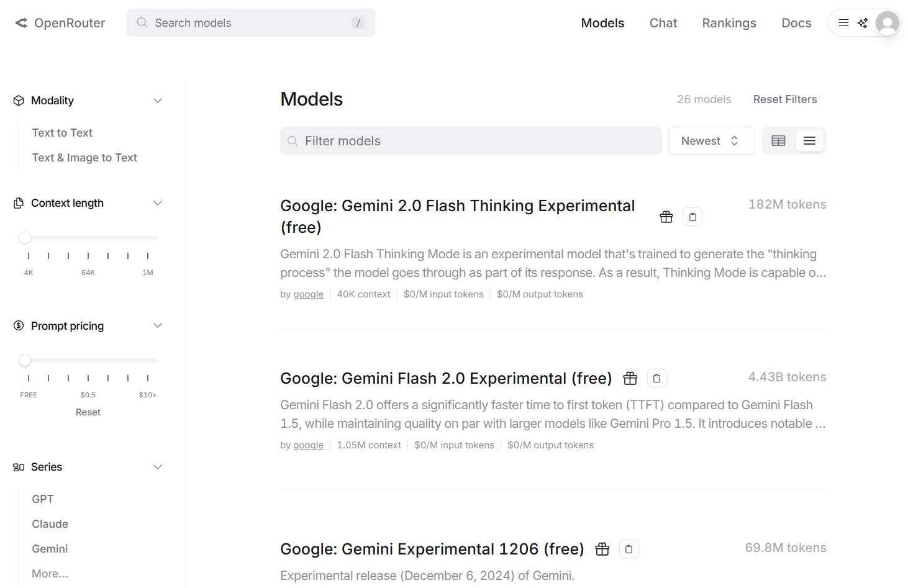Collapse the Prompt pricing filter section
908x588 pixels.
[158, 326]
